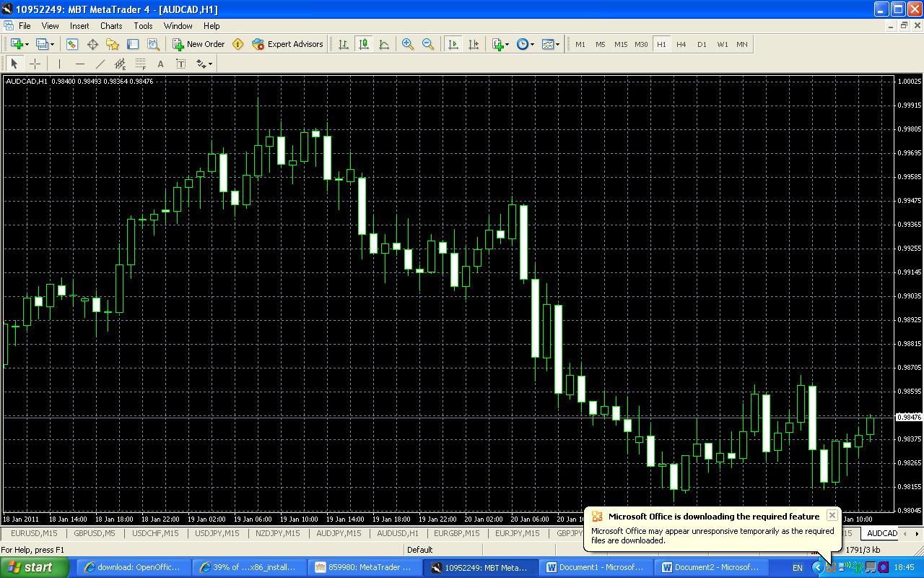Open the Strategy Tester icon
The width and height of the screenshot is (924, 578).
[153, 44]
